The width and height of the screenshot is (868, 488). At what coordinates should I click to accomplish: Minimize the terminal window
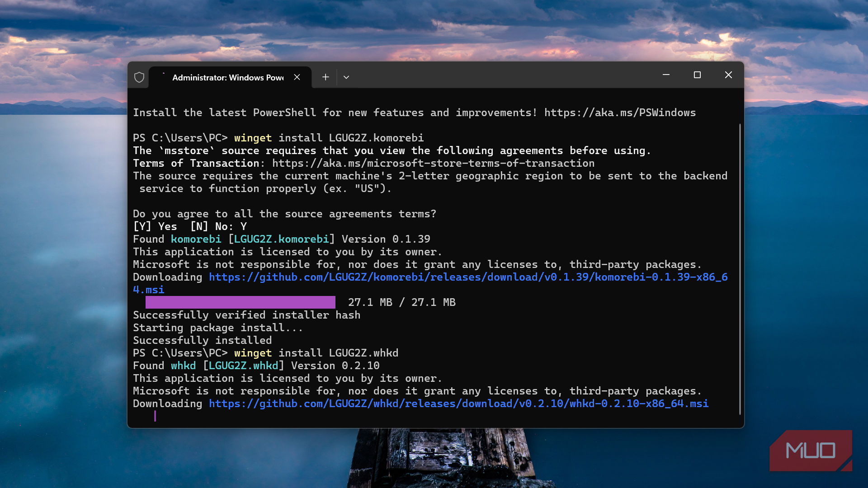pyautogui.click(x=666, y=75)
